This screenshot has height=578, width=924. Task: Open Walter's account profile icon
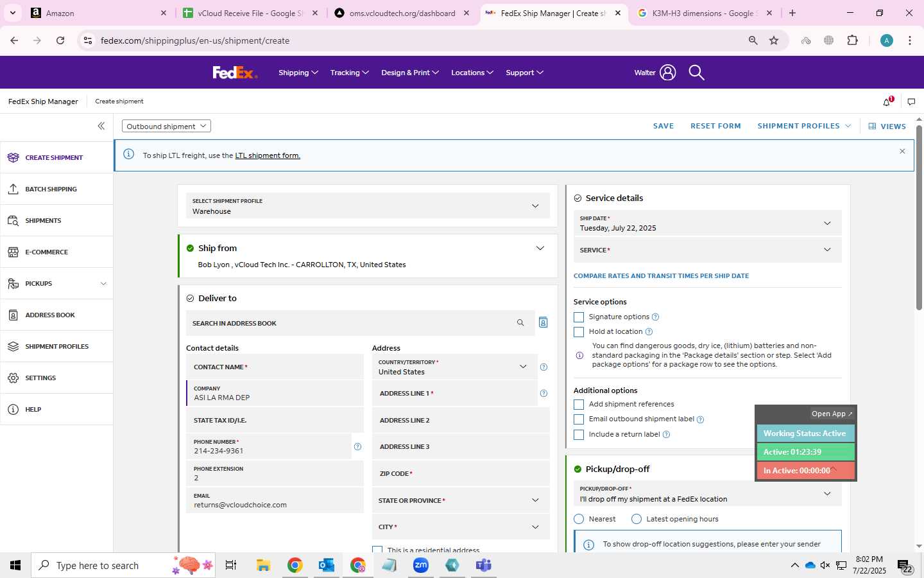click(667, 73)
